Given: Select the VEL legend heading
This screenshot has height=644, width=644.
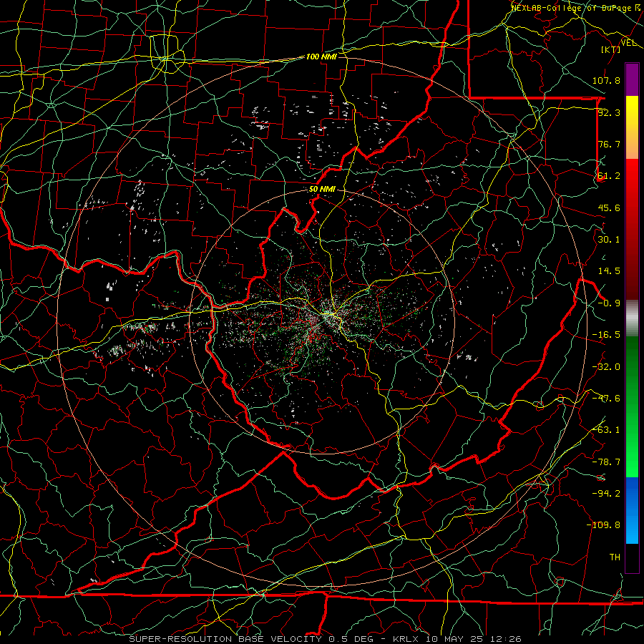Looking at the screenshot, I should coord(628,43).
